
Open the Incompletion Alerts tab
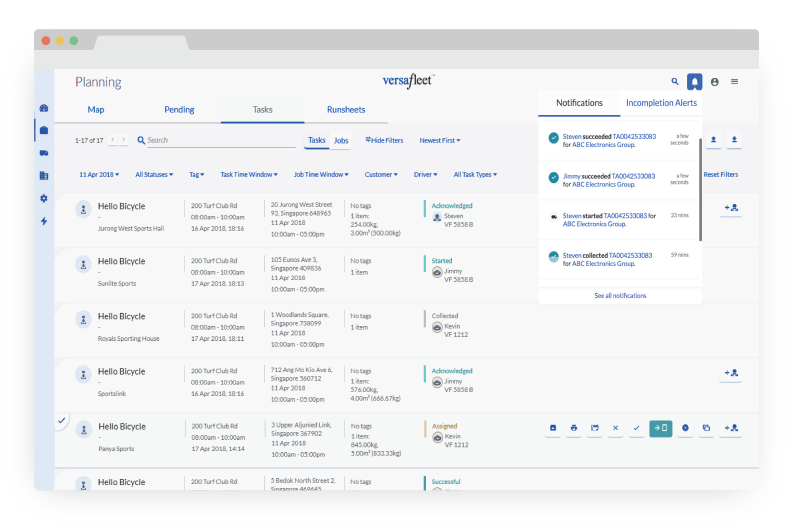661,103
